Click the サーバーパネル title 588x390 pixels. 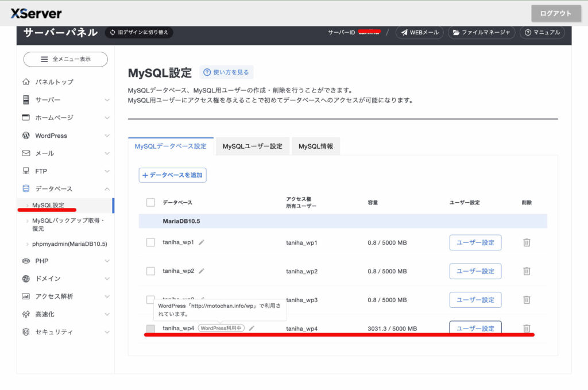[60, 33]
